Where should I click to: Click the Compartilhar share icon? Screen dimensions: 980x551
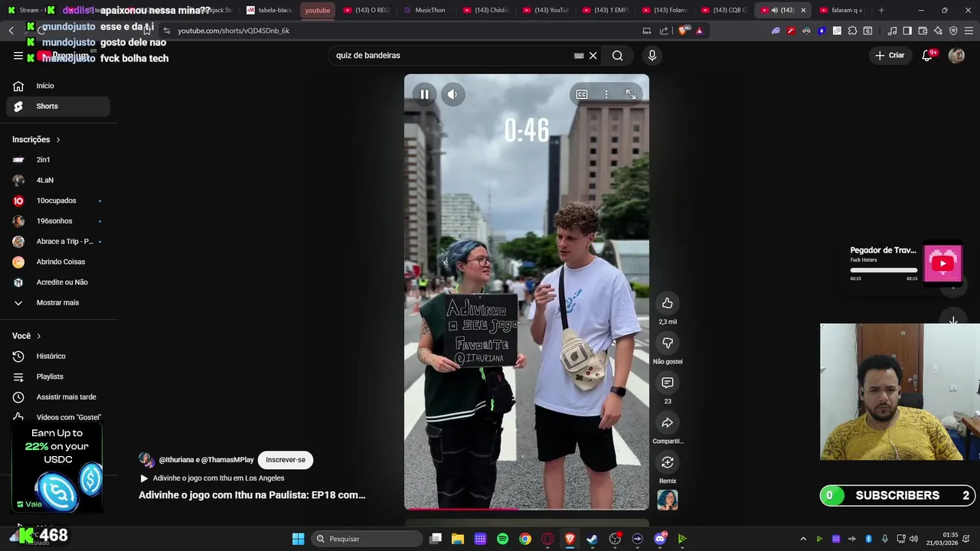click(x=668, y=422)
